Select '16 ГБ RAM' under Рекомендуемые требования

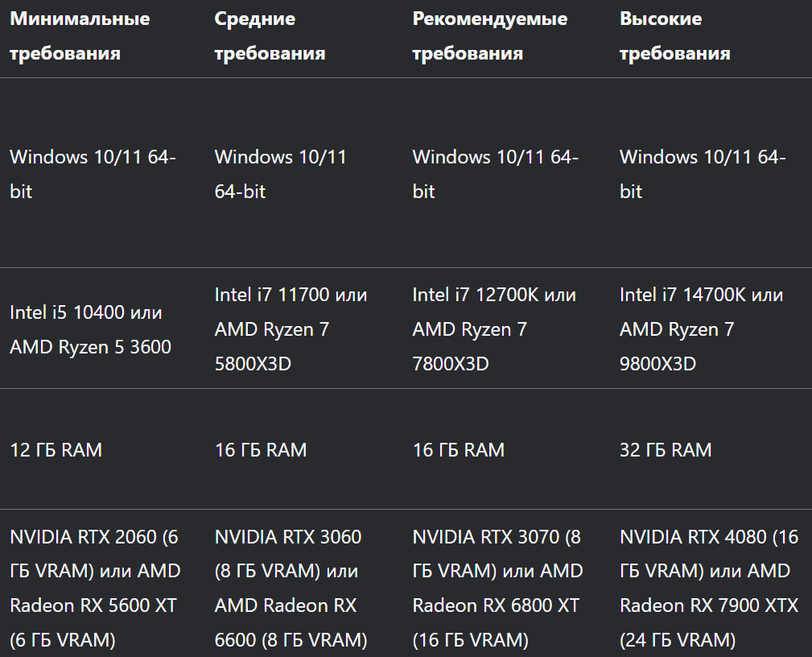tap(458, 450)
